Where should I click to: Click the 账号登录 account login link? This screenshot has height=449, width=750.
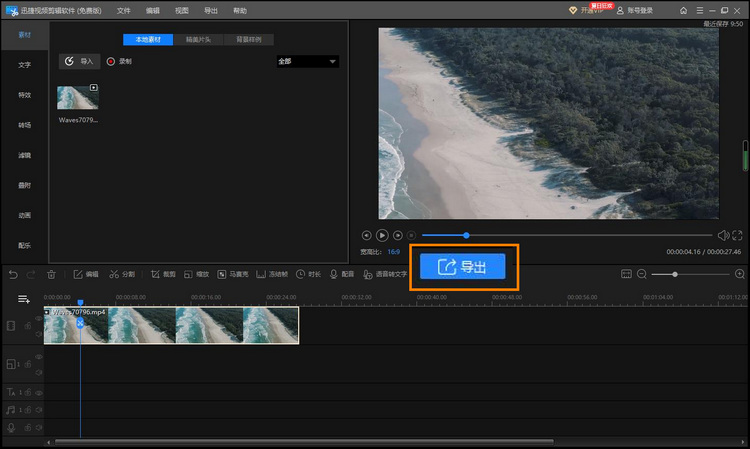pos(635,11)
